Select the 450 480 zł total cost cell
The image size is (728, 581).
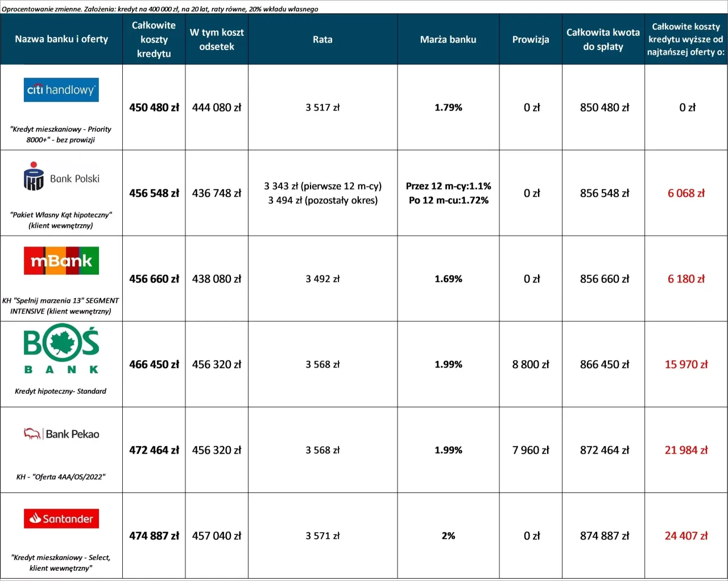click(x=154, y=108)
